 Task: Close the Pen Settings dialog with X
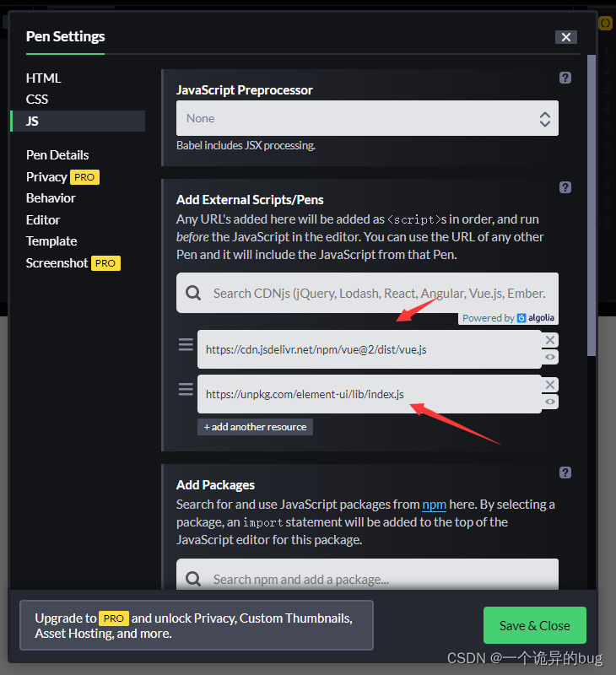(565, 37)
